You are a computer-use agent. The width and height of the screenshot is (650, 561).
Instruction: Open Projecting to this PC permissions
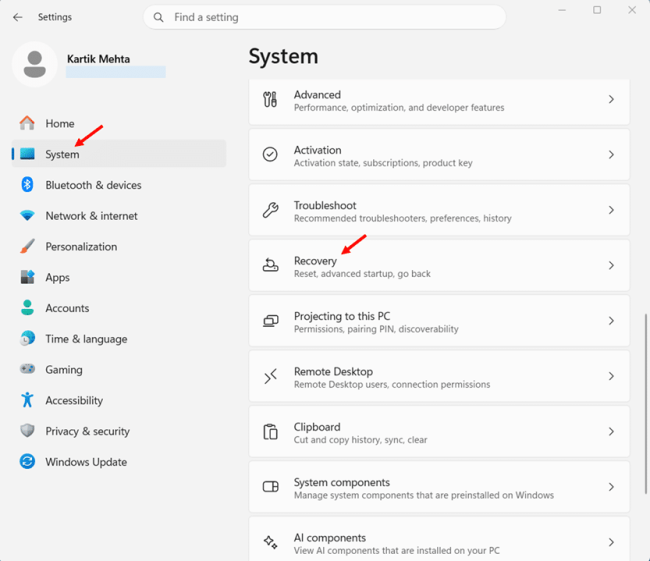pyautogui.click(x=439, y=321)
